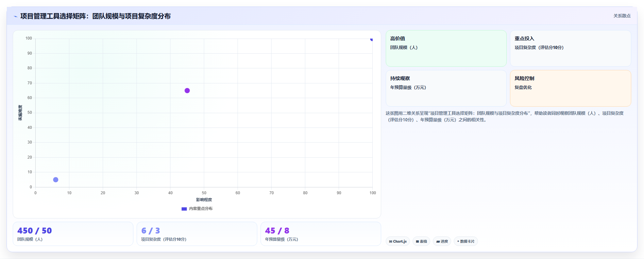The width and height of the screenshot is (644, 259).
Task: Click the 影响程度 x-axis title
Action: (x=204, y=200)
